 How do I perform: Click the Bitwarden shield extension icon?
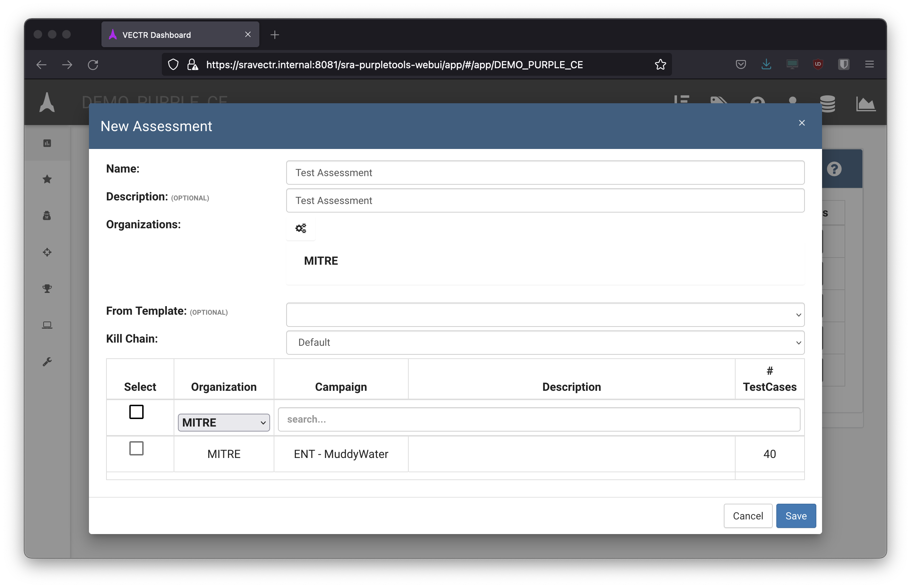844,64
